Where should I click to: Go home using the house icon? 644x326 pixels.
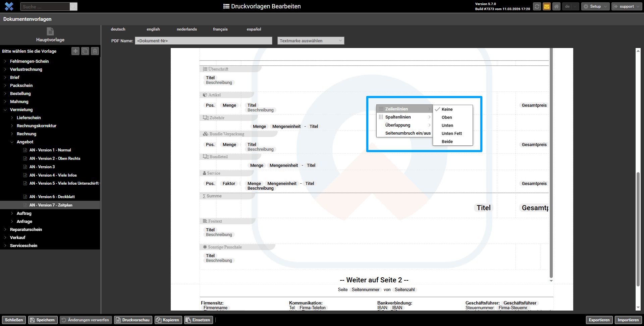point(556,6)
